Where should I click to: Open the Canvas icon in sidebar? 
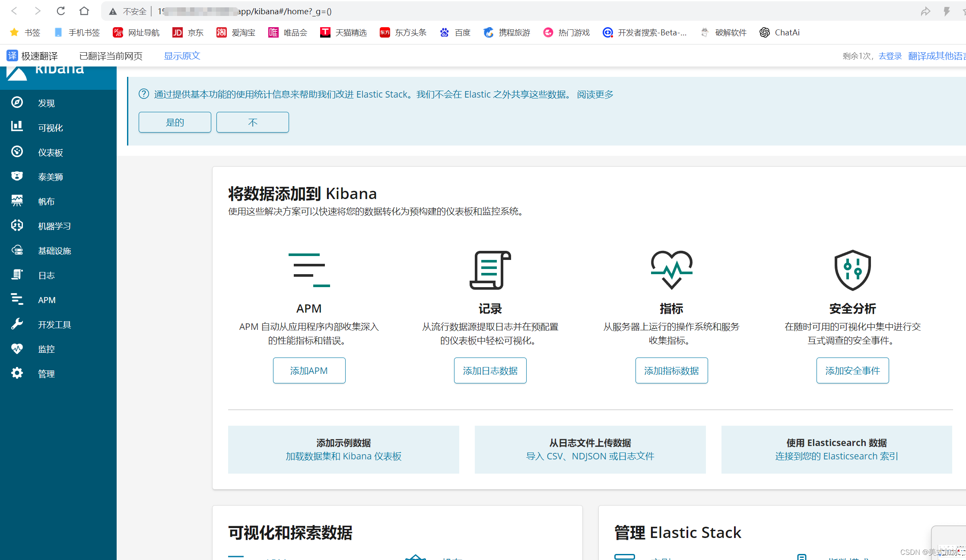click(17, 200)
